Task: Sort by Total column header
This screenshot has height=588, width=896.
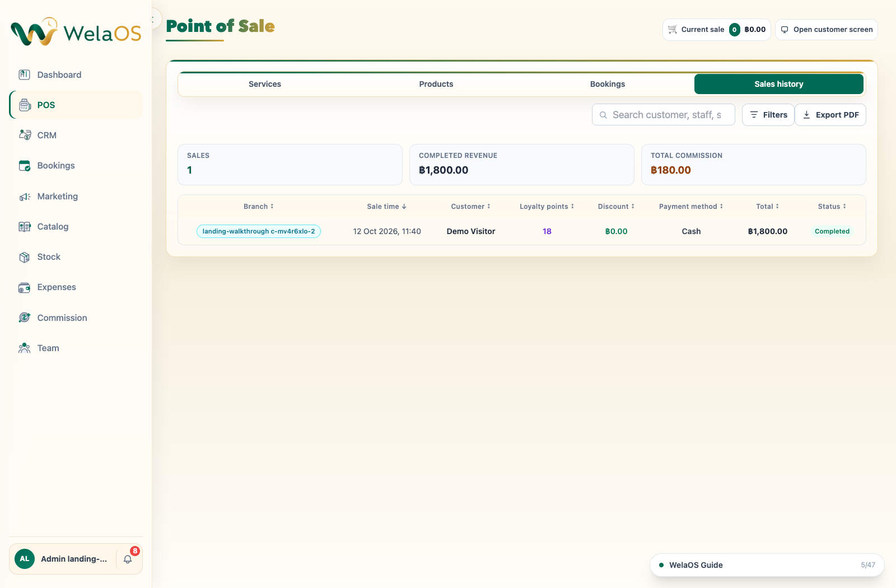Action: pyautogui.click(x=768, y=207)
